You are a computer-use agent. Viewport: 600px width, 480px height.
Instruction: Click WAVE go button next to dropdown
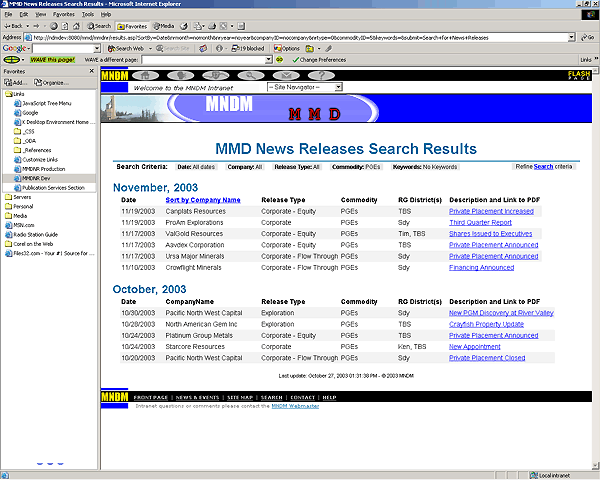coord(280,60)
